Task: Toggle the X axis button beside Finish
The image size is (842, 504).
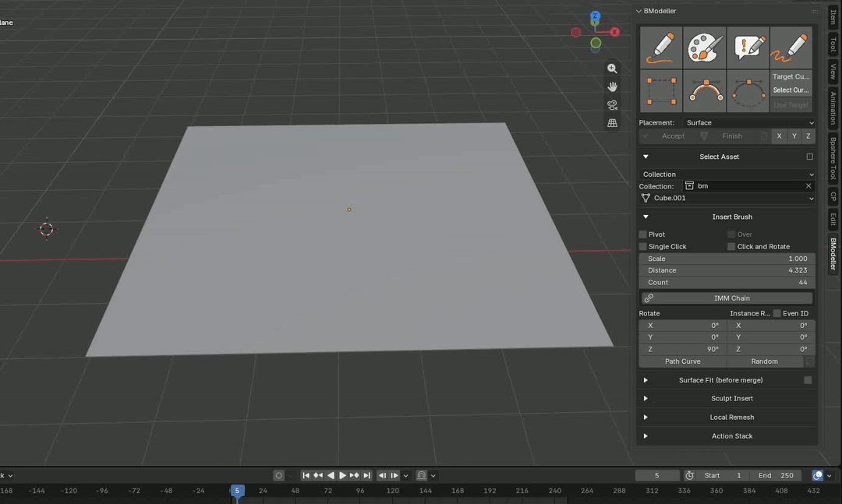Action: (779, 136)
